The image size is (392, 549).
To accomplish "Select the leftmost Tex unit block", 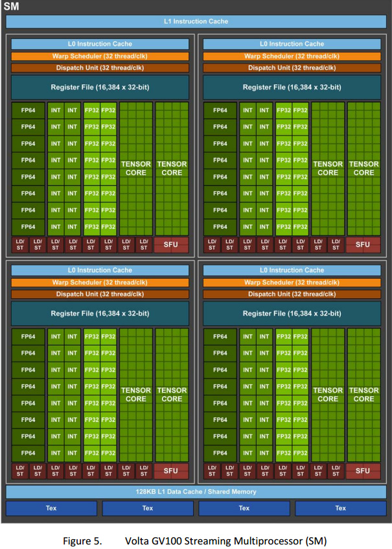I will [x=51, y=508].
